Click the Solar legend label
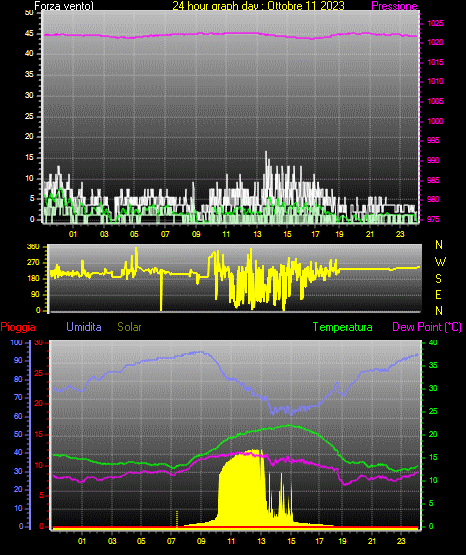The height and width of the screenshot is (555, 466). (130, 327)
